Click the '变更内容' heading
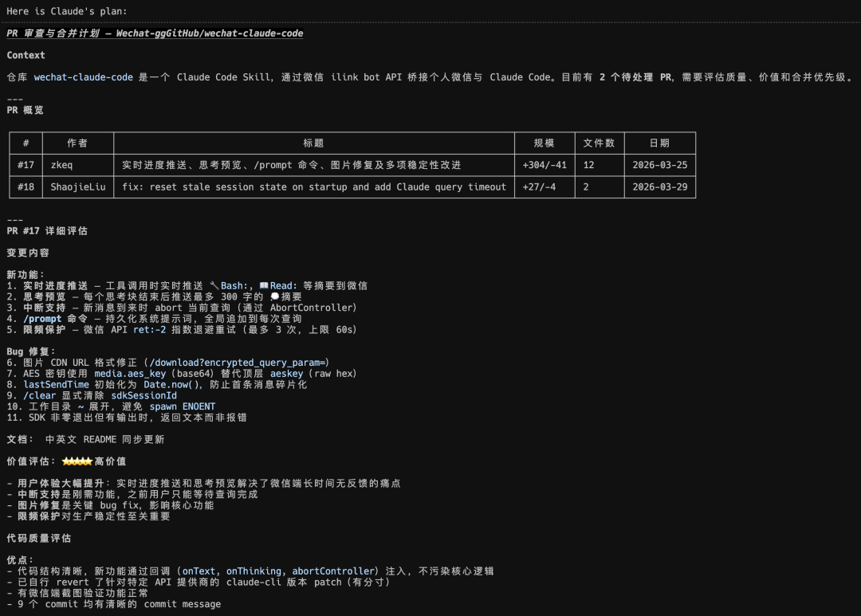Viewport: 861px width, 616px height. coord(28,253)
